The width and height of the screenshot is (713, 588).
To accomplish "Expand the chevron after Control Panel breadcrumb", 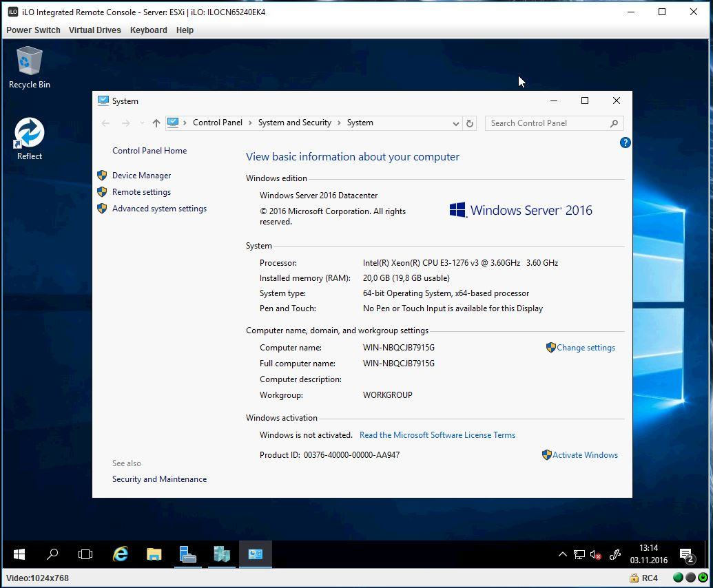I will coord(250,123).
